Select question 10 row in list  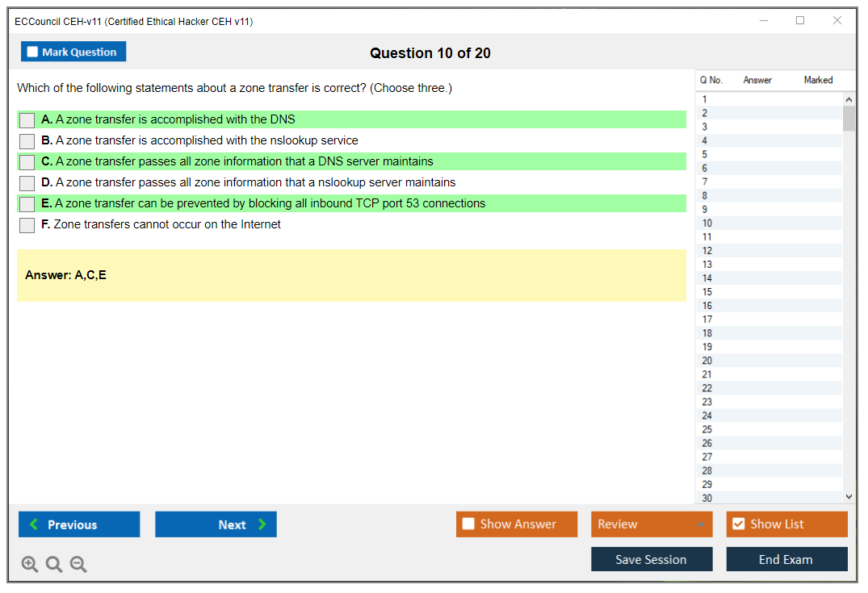pyautogui.click(x=707, y=223)
